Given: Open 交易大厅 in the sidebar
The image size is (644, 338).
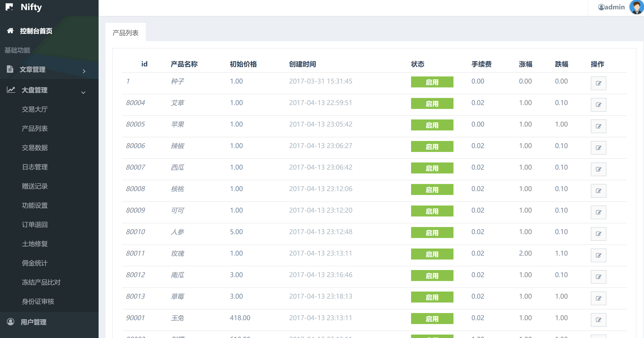Looking at the screenshot, I should (x=35, y=109).
